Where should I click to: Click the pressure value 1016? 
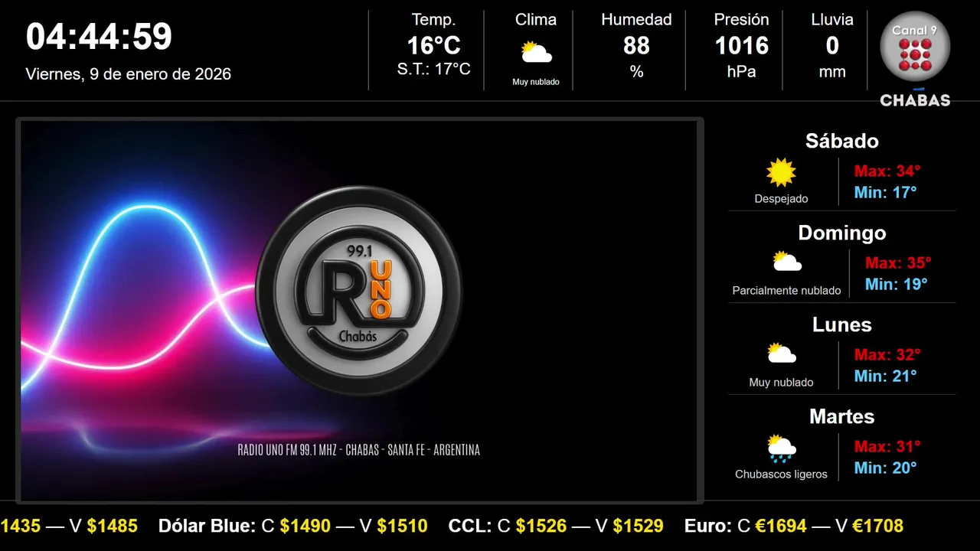pos(741,46)
